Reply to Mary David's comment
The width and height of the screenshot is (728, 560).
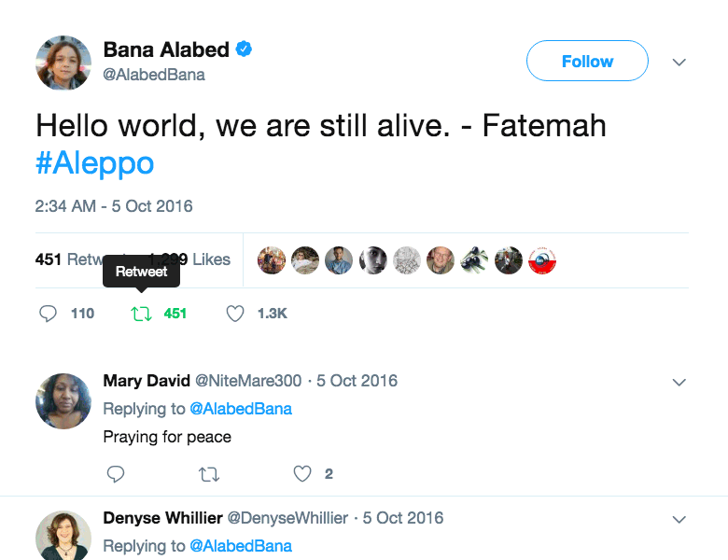116,474
